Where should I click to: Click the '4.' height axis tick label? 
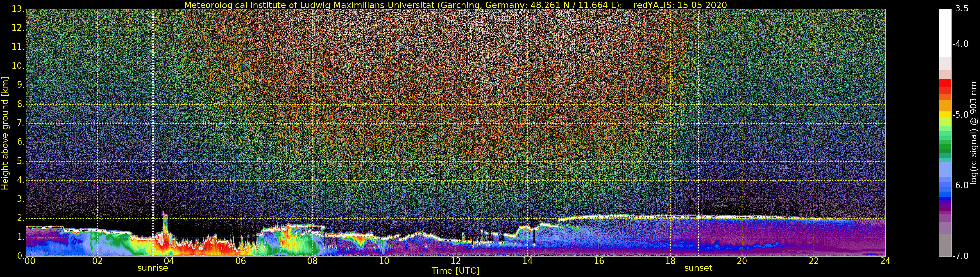click(21, 180)
